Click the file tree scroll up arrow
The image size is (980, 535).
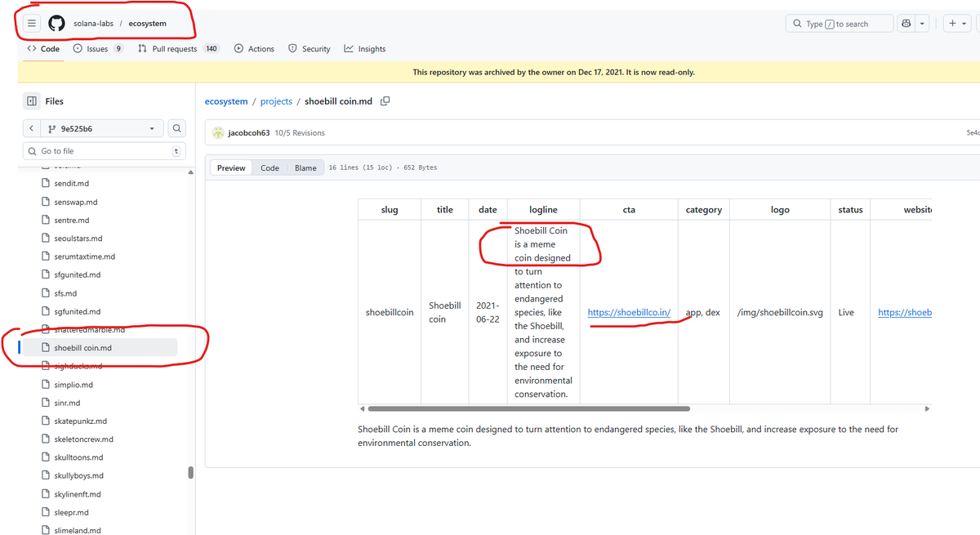[x=191, y=172]
